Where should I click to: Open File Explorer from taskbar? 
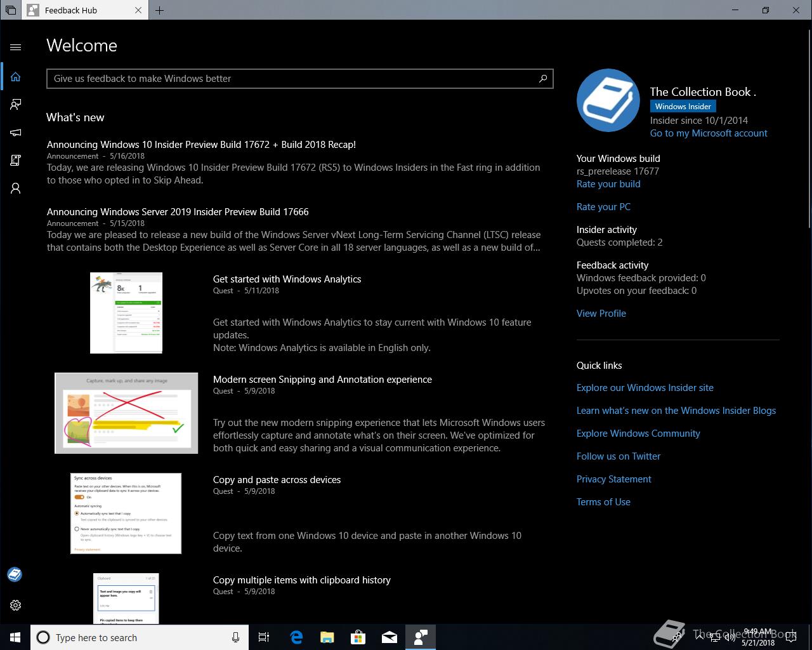click(x=327, y=637)
